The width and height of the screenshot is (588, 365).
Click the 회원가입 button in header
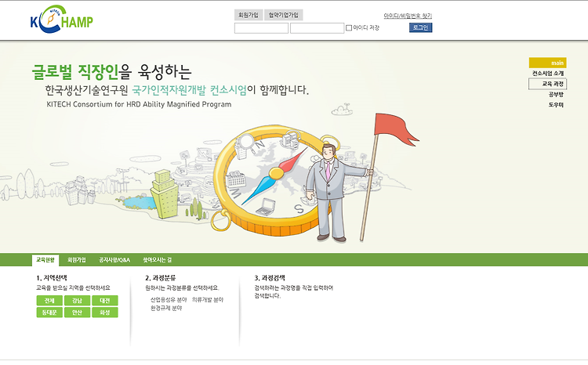coord(249,15)
